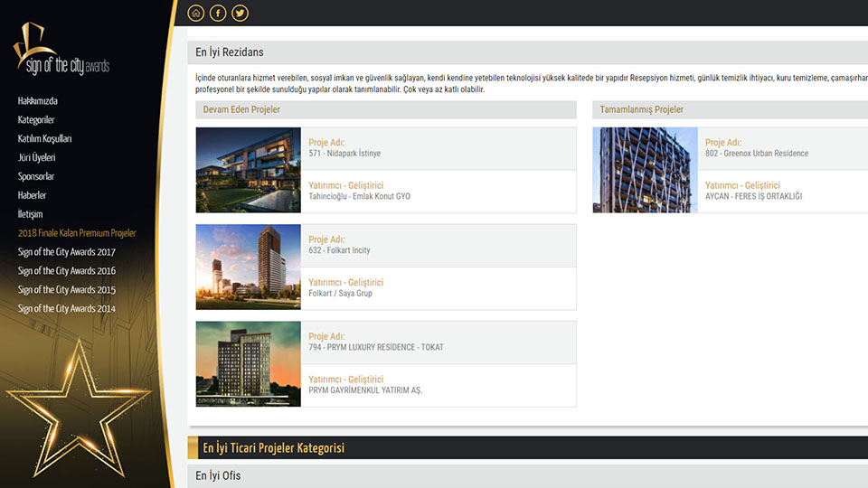Click the Sign of the City Awards logo
The image size is (868, 488).
tap(61, 49)
